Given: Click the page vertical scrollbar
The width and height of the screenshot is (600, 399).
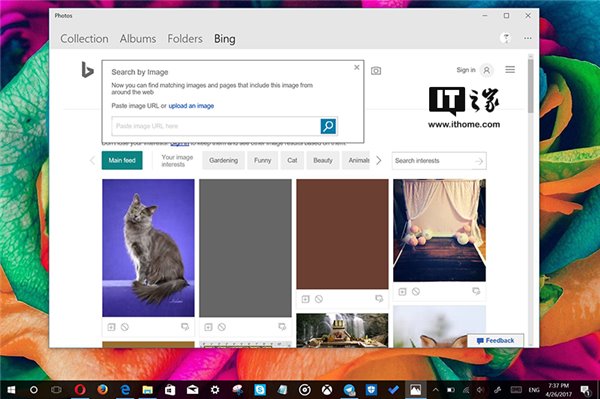Looking at the screenshot, I should click(x=530, y=86).
